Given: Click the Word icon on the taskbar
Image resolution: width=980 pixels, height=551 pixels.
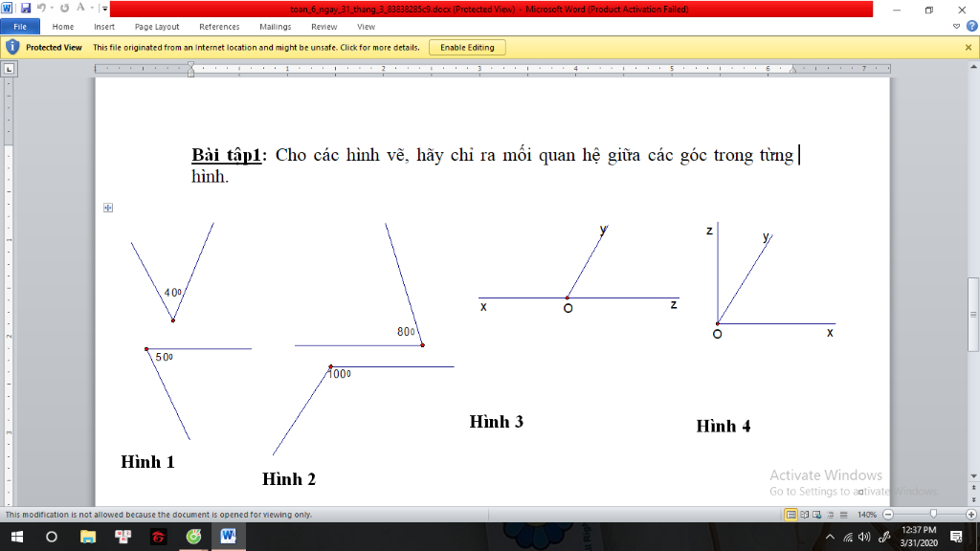Looking at the screenshot, I should [229, 537].
